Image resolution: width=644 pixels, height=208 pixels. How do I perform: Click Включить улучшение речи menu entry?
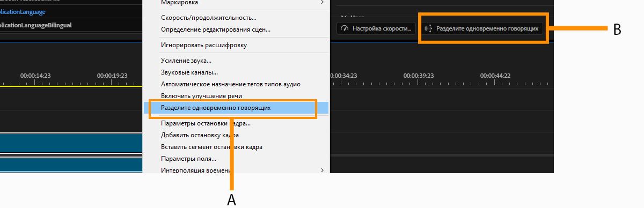pos(236,96)
